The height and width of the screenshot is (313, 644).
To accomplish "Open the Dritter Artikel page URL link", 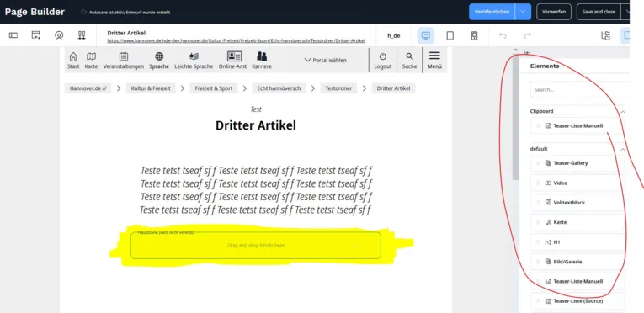I will click(x=237, y=40).
